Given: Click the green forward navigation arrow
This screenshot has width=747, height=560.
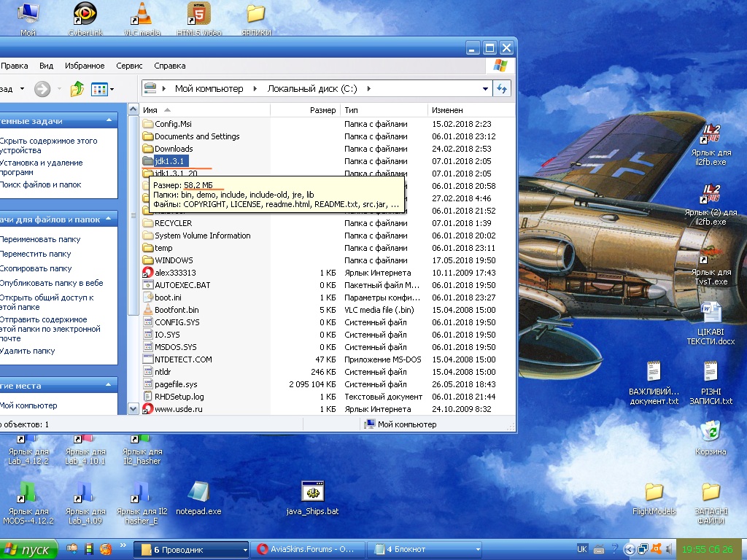Looking at the screenshot, I should tap(42, 89).
